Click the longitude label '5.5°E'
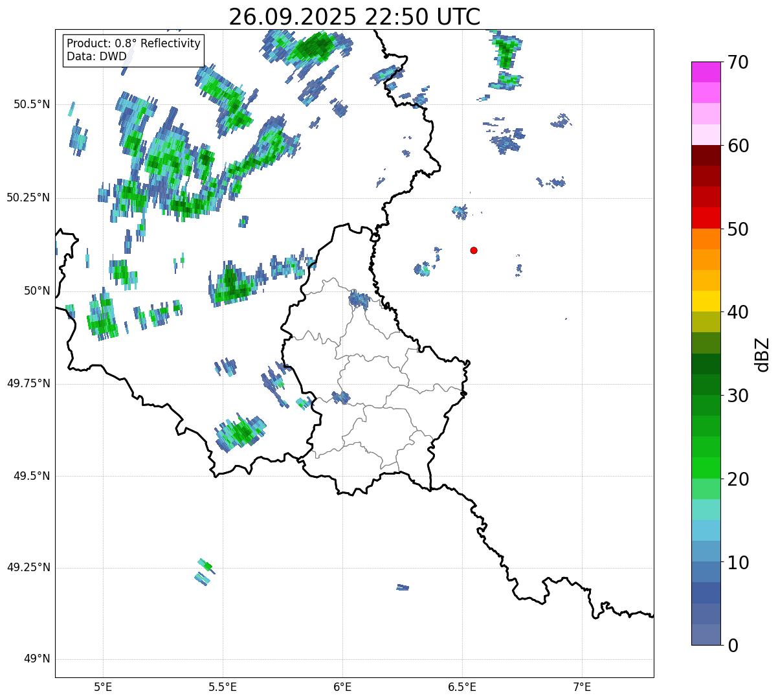 (223, 686)
